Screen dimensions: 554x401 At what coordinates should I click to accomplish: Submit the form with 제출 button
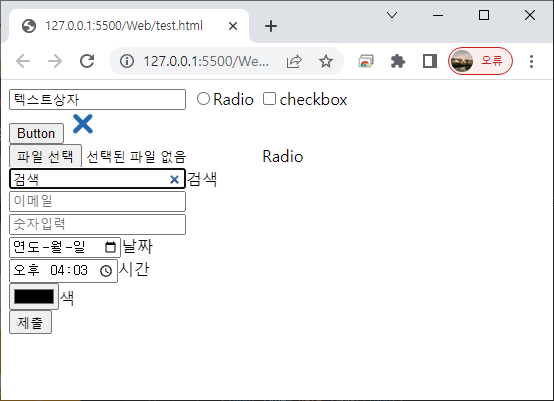(30, 322)
